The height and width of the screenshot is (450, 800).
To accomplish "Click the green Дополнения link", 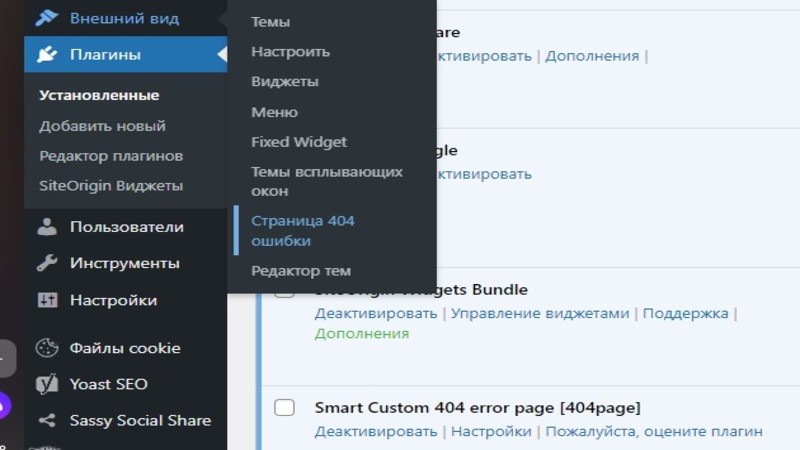I will (362, 334).
